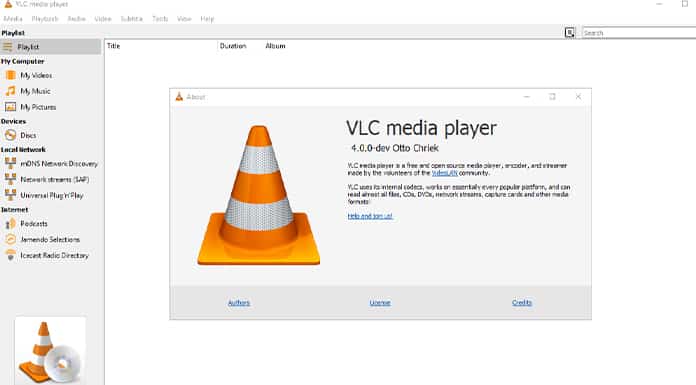Open the Media menu

pos(12,19)
